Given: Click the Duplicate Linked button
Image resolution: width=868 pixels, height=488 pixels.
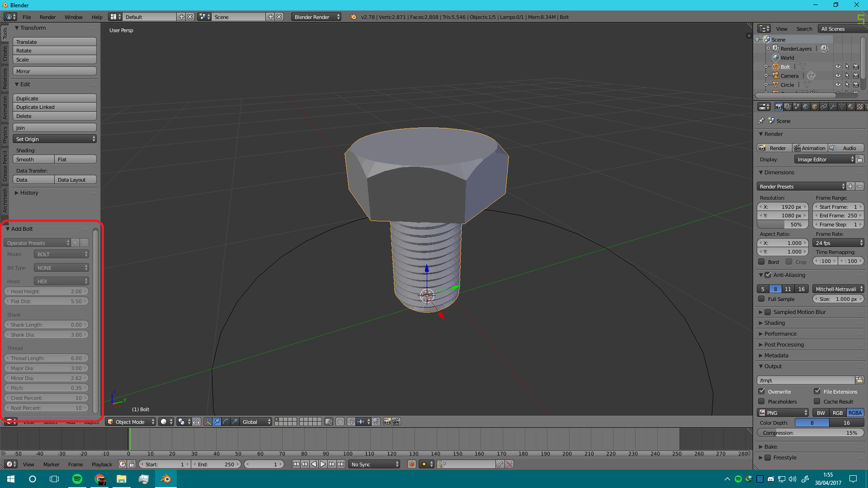Looking at the screenshot, I should click(55, 107).
